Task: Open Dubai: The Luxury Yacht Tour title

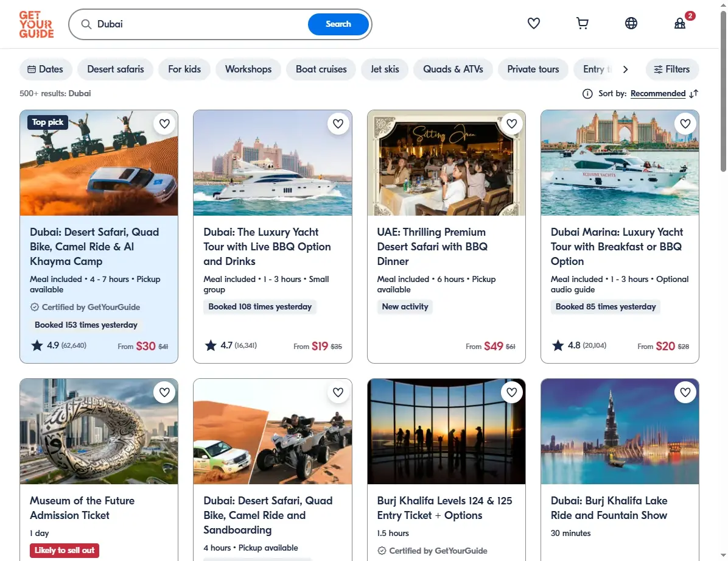Action: pos(267,247)
